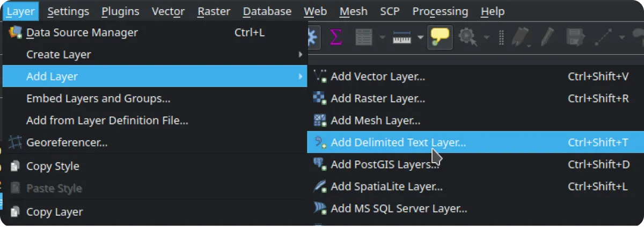The height and width of the screenshot is (227, 644).
Task: Open the Database menu
Action: coord(267,11)
